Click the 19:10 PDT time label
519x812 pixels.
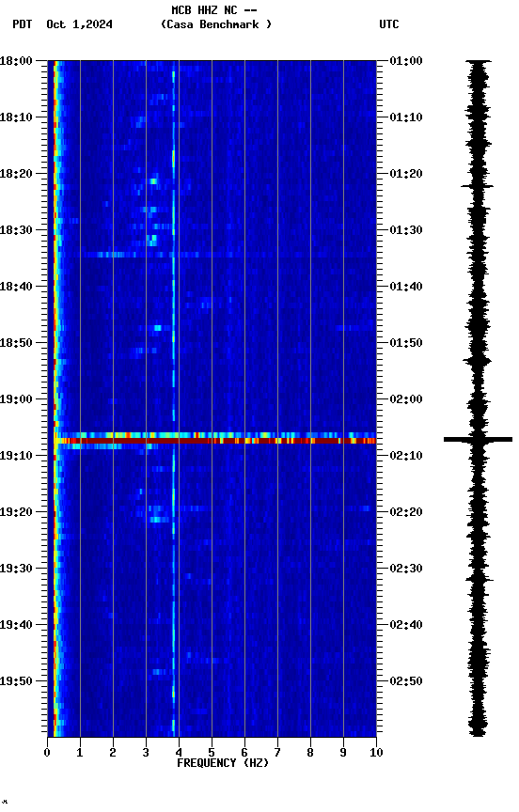tap(16, 456)
